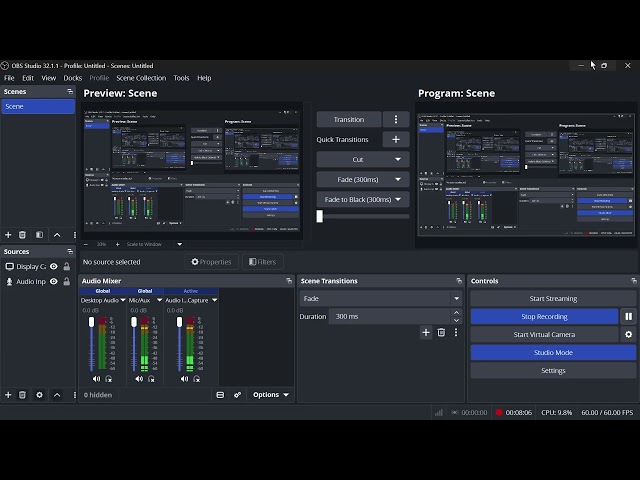This screenshot has width=640, height=480.
Task: Zoom in preview with plus icon
Action: (118, 244)
